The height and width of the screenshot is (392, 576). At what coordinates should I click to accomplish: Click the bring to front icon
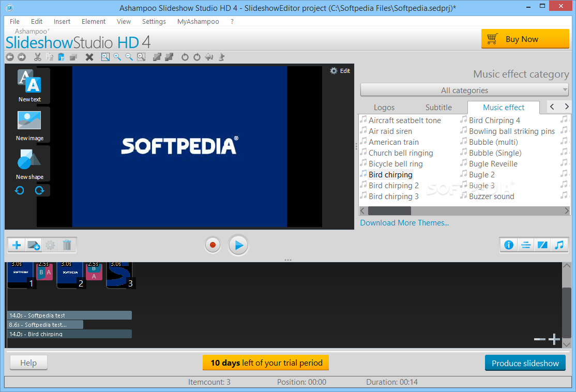coord(157,57)
